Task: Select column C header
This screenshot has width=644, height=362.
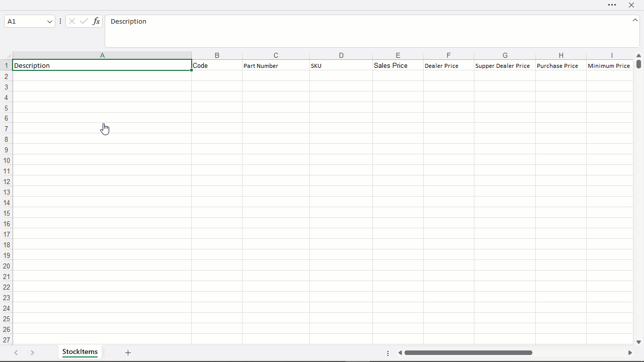Action: pyautogui.click(x=276, y=55)
